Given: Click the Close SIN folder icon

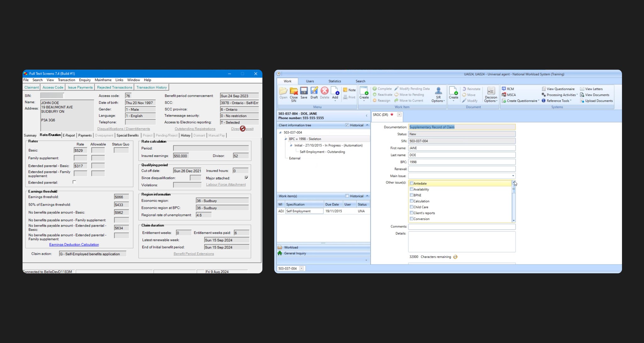Looking at the screenshot, I should click(x=293, y=91).
